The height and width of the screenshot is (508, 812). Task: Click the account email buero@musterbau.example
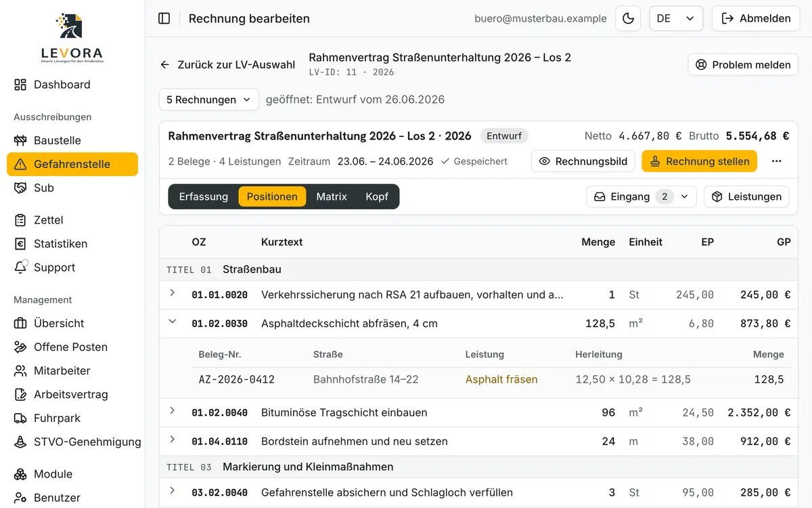pyautogui.click(x=541, y=18)
